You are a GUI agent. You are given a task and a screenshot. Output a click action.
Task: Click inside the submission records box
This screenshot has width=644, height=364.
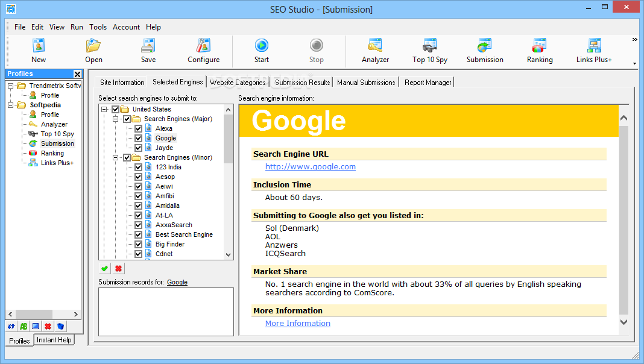(x=166, y=312)
